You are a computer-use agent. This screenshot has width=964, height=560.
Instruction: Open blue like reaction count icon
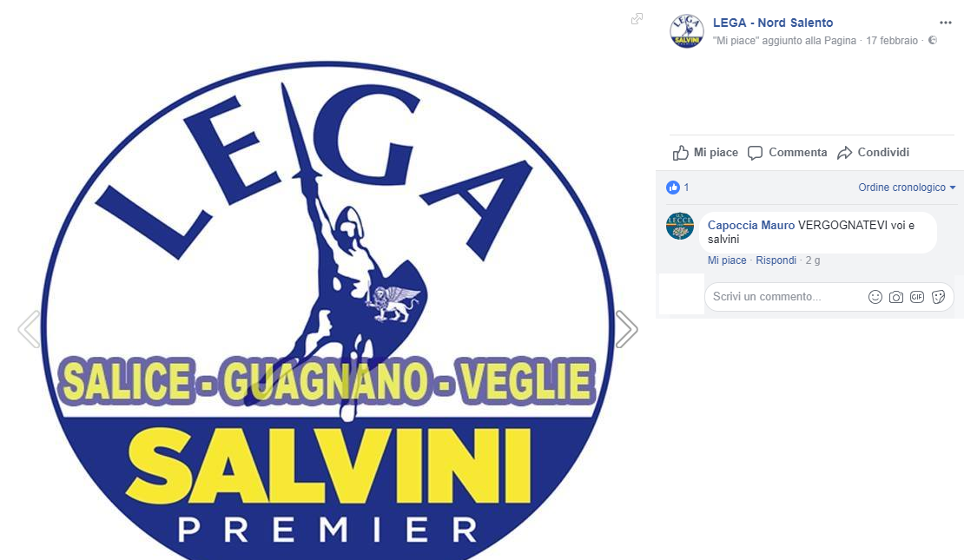point(673,188)
